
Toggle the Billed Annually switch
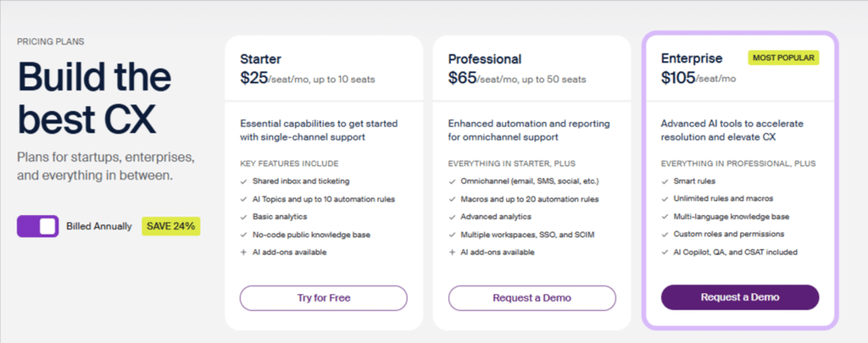pyautogui.click(x=37, y=226)
